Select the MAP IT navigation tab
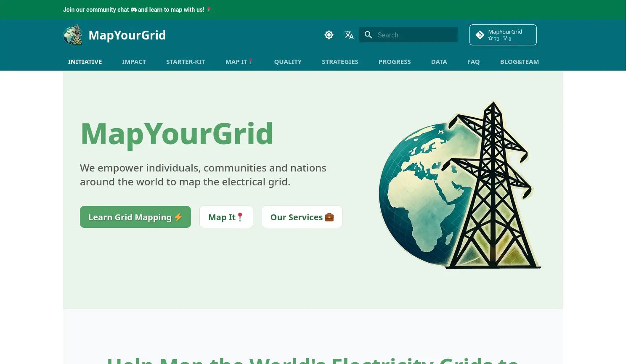This screenshot has height=364, width=631. coord(239,62)
